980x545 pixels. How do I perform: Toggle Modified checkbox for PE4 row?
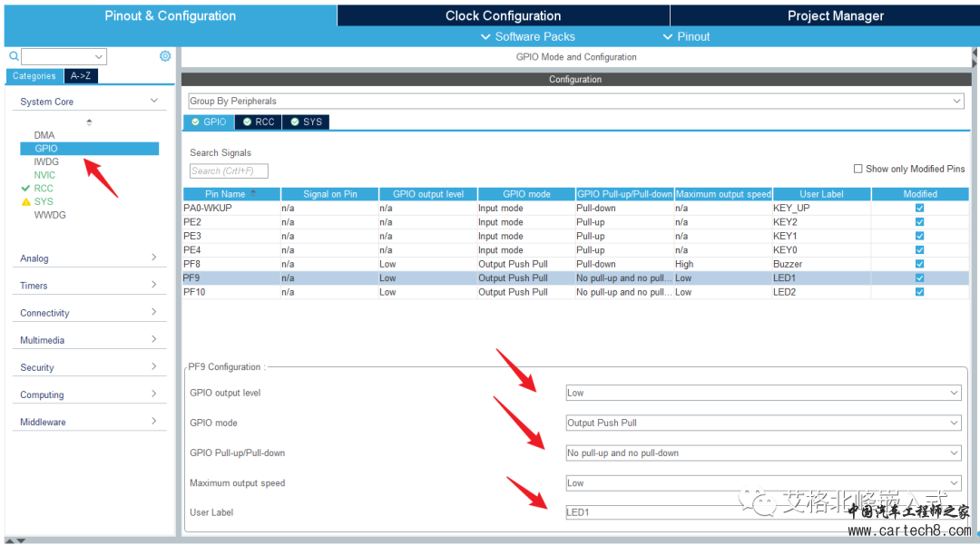919,249
